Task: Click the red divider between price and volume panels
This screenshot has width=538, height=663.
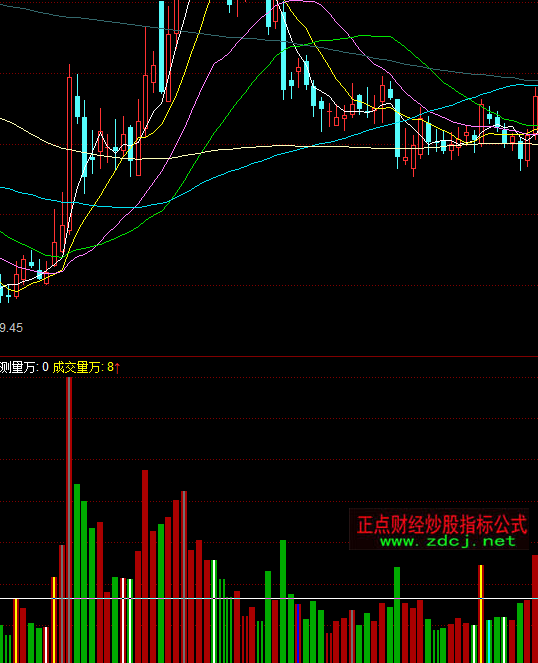Action: point(269,356)
